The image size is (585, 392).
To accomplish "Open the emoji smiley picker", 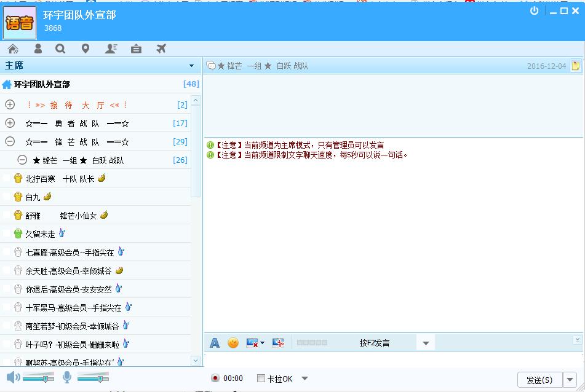I will pos(233,342).
